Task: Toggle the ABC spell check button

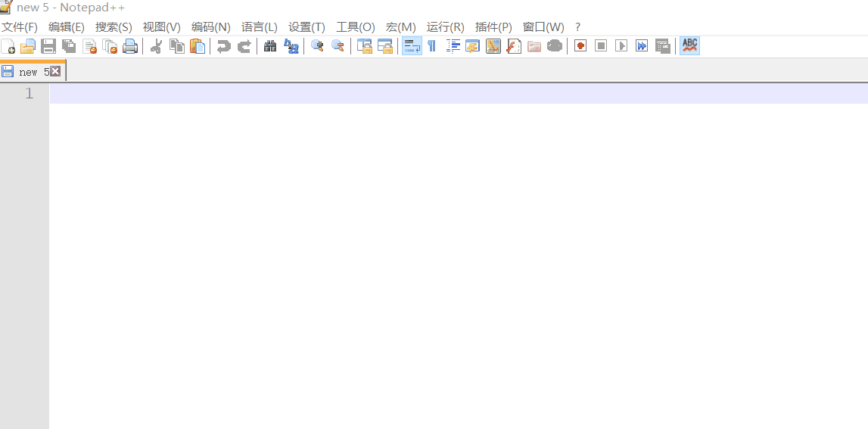Action: 689,46
